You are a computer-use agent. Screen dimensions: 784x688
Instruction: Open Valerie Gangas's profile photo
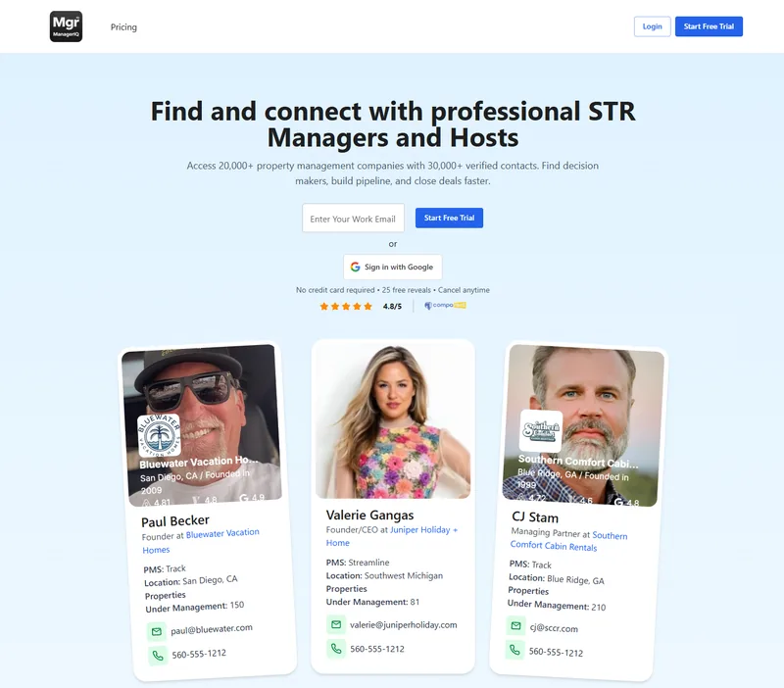click(x=393, y=420)
